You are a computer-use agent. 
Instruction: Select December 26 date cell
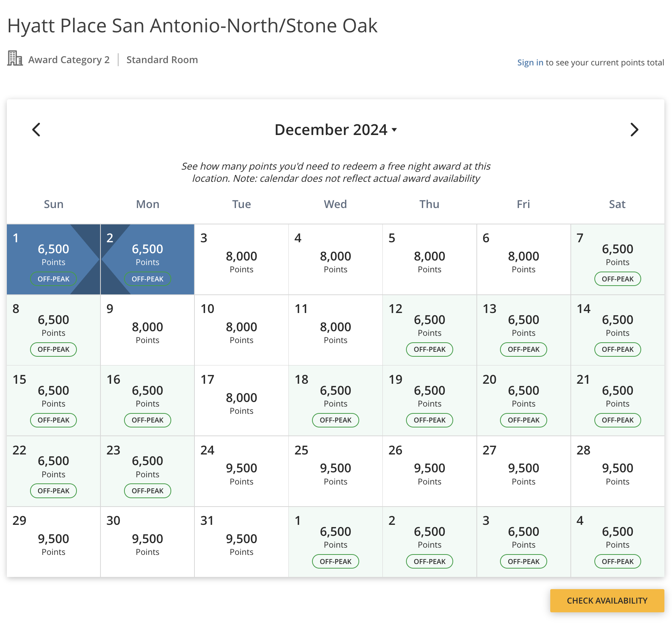pyautogui.click(x=430, y=471)
